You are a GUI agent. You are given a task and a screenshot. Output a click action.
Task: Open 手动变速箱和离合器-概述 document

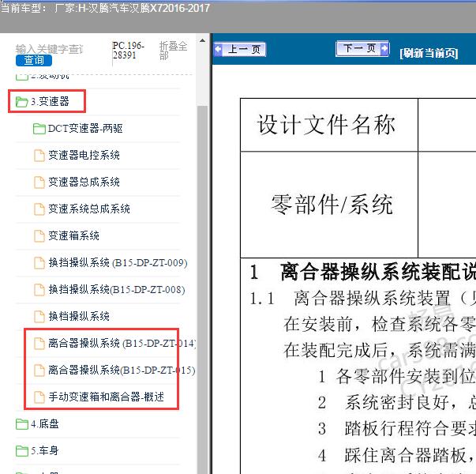click(107, 397)
